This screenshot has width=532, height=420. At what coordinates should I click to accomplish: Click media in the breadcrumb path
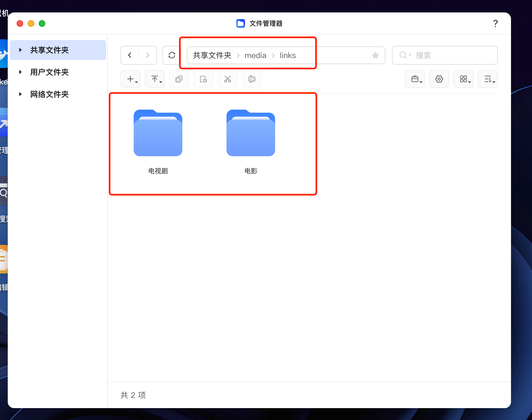(255, 56)
